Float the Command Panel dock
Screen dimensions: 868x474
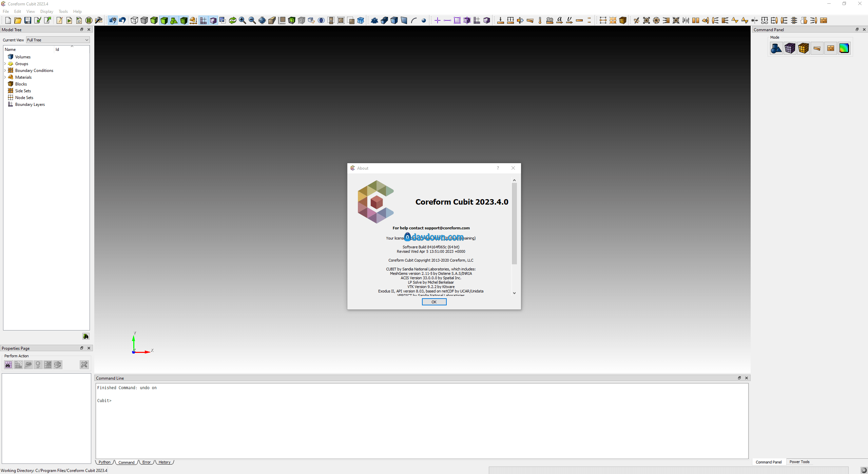[x=857, y=30]
